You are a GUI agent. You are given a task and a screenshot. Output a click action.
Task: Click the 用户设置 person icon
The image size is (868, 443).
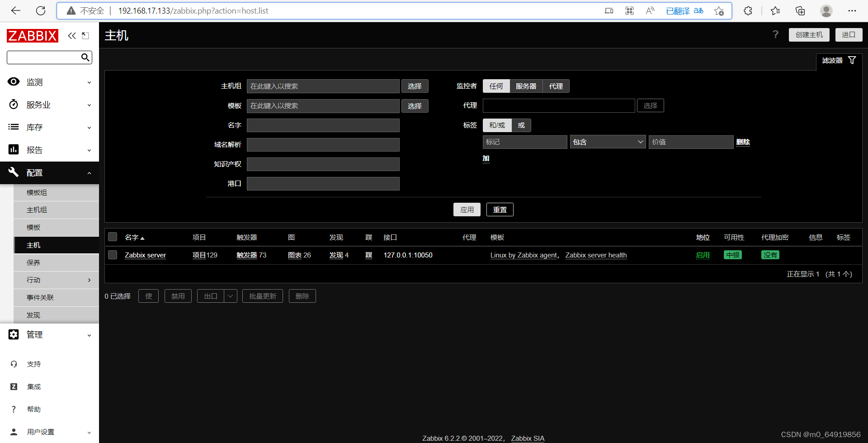point(14,432)
